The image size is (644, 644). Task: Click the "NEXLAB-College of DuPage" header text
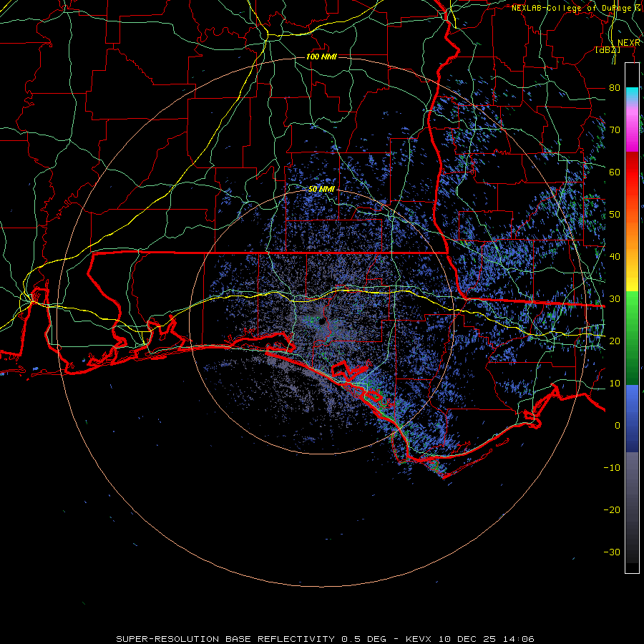pyautogui.click(x=571, y=8)
